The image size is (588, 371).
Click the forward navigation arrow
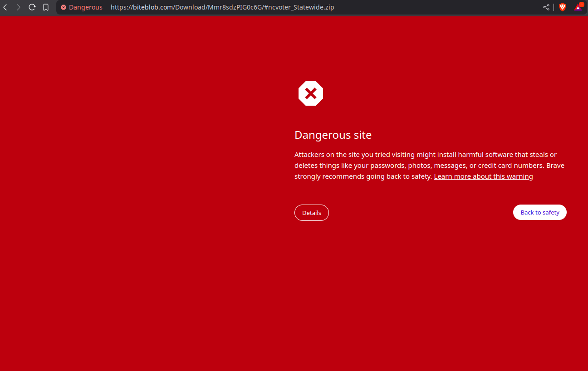click(19, 7)
